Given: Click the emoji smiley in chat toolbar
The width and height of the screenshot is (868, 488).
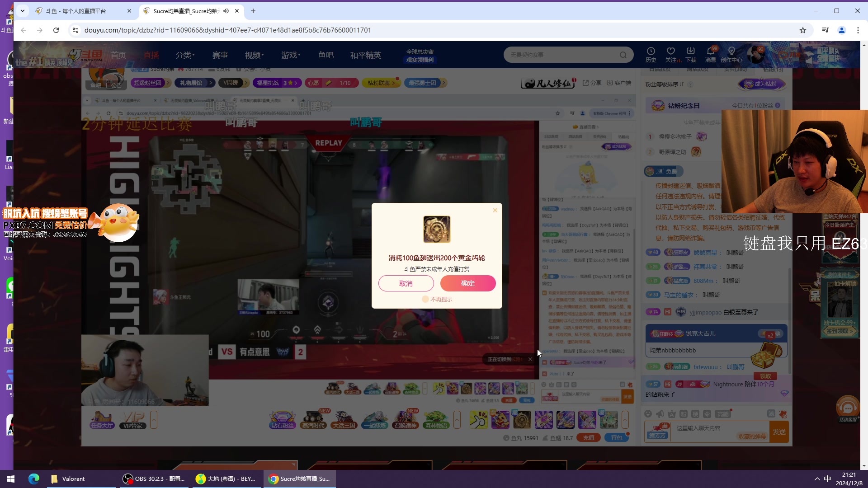Looking at the screenshot, I should (648, 414).
